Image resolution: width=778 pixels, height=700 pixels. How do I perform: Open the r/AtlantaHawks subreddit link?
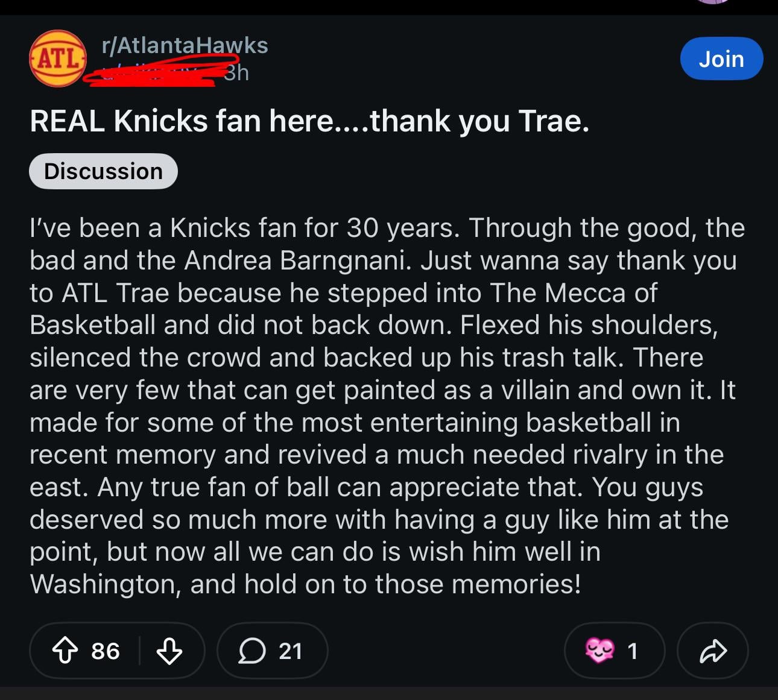[185, 45]
